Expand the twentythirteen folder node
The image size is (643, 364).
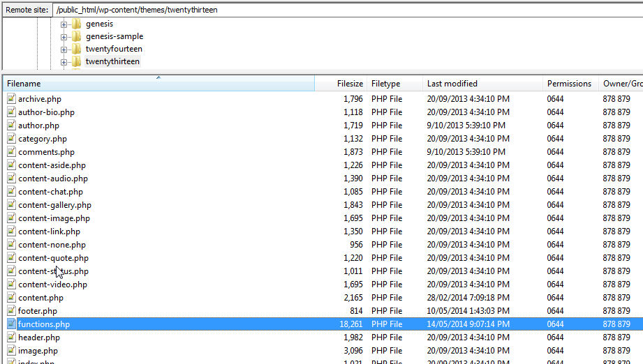(x=64, y=61)
